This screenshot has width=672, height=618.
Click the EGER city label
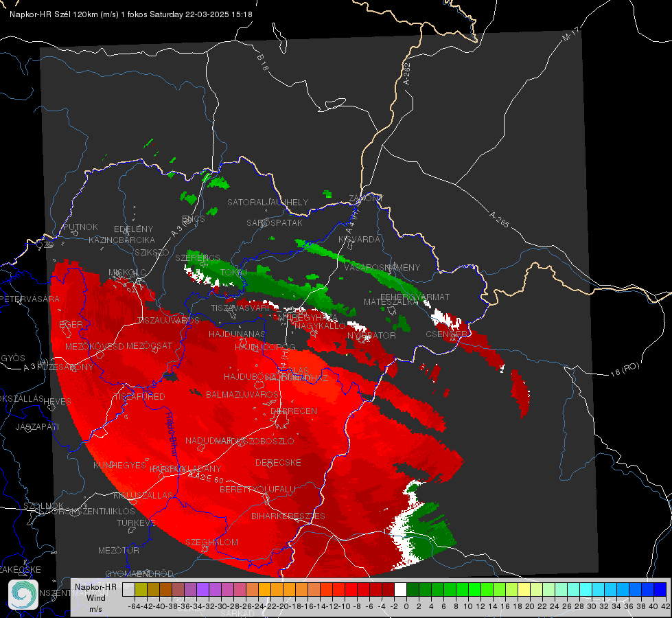71,324
